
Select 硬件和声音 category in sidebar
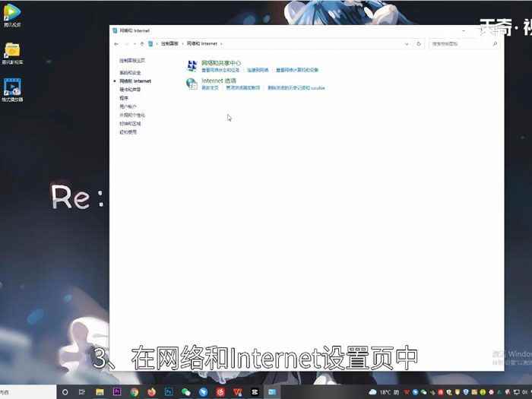130,90
